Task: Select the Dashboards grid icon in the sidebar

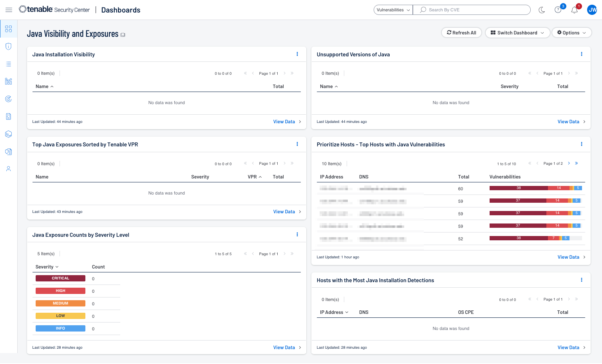Action: tap(8, 29)
